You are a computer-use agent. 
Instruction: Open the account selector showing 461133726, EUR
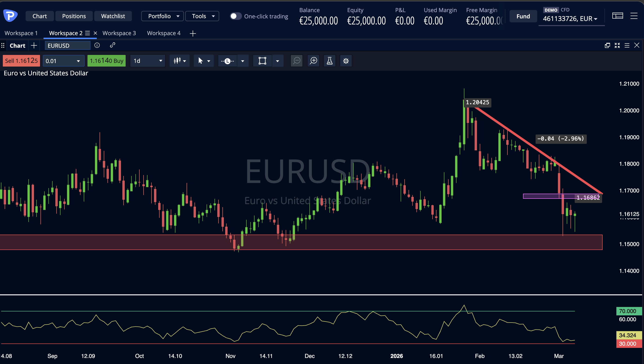pyautogui.click(x=571, y=18)
